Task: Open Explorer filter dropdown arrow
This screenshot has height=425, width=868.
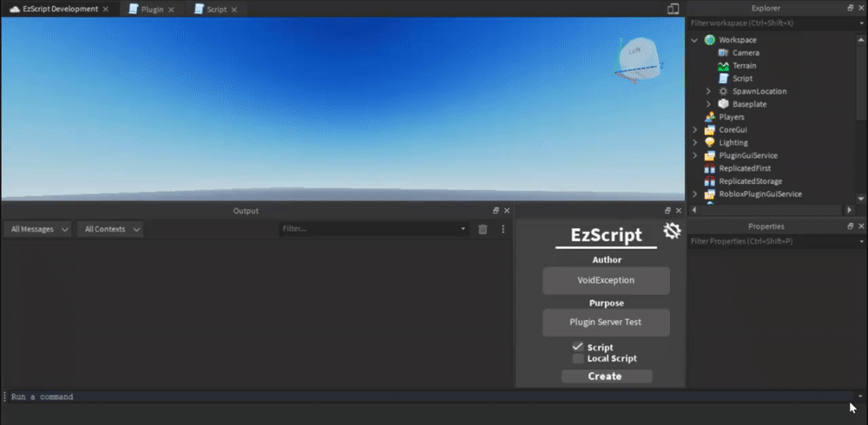Action: [x=861, y=23]
